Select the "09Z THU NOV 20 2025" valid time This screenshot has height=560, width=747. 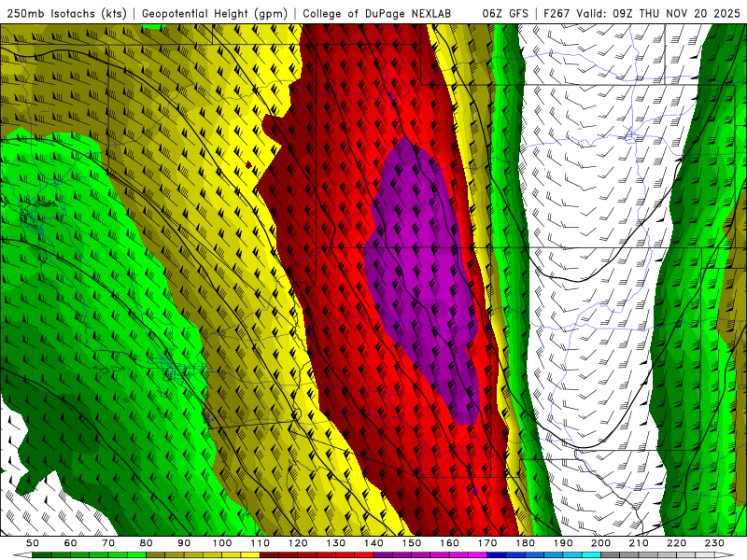click(676, 13)
